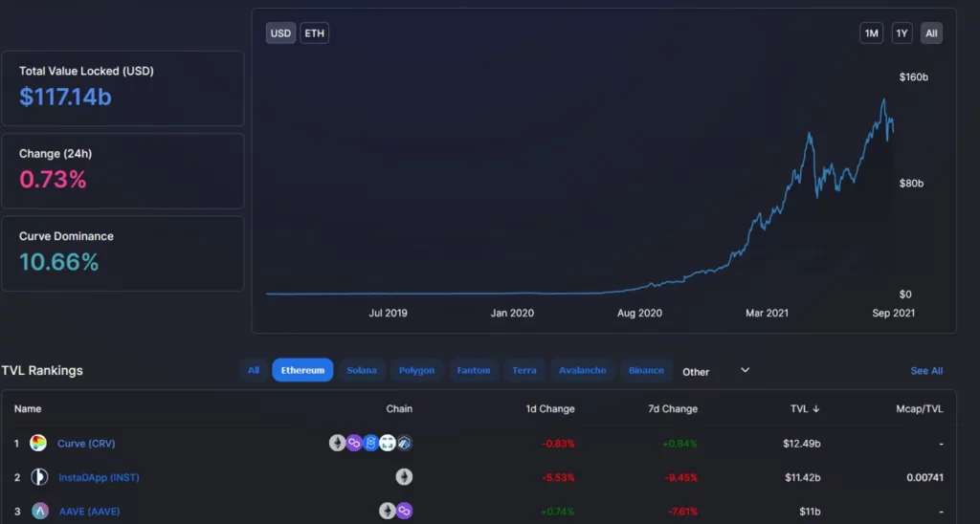
Task: Select the Polygon chain tab
Action: pyautogui.click(x=416, y=370)
